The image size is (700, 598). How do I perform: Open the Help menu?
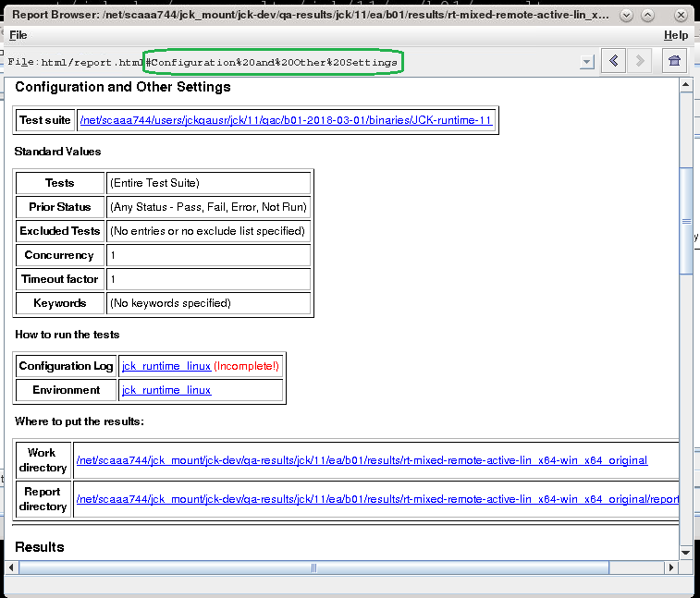(676, 35)
